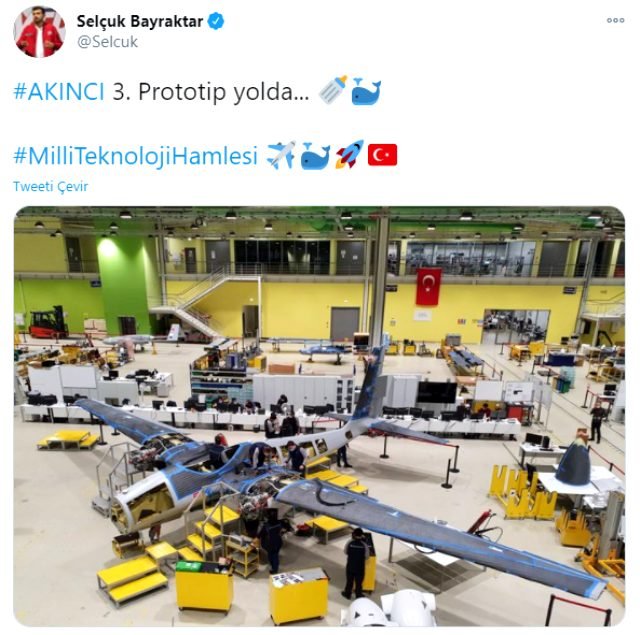Open the #AKINCI hashtag
The image size is (640, 635).
59,91
